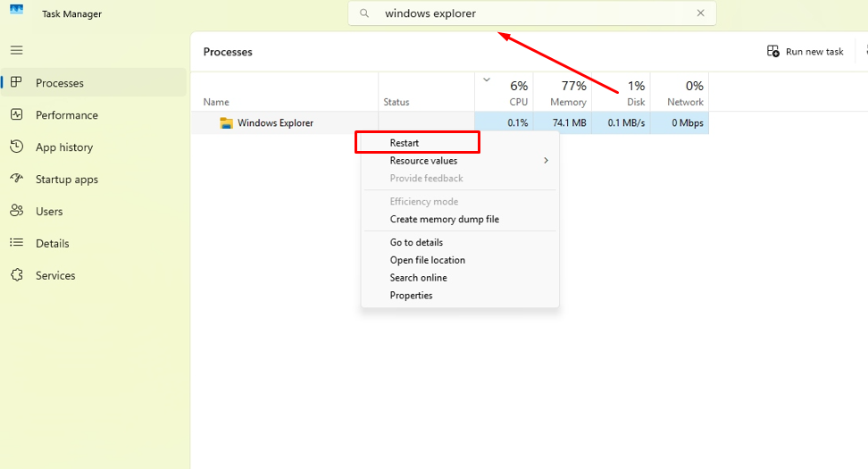
Task: Click the 74.1 MB memory cell
Action: coord(563,123)
